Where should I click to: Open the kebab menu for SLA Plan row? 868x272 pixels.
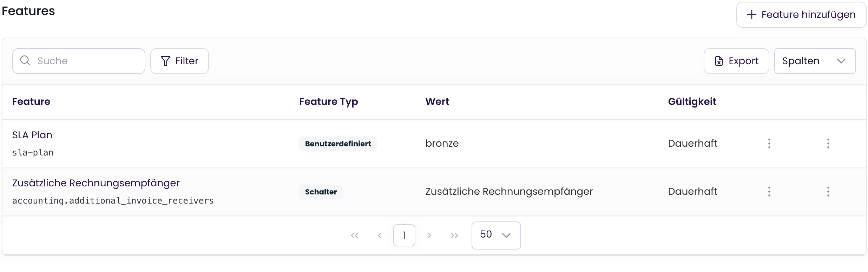(x=828, y=143)
